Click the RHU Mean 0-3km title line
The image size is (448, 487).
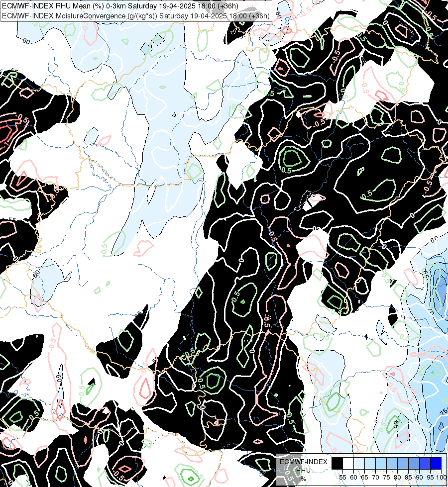click(120, 6)
